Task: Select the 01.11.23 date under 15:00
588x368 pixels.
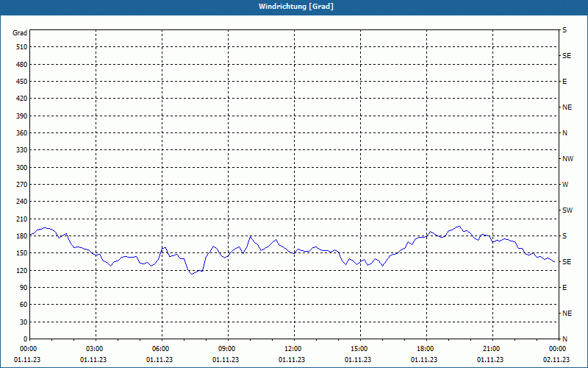Action: (358, 360)
